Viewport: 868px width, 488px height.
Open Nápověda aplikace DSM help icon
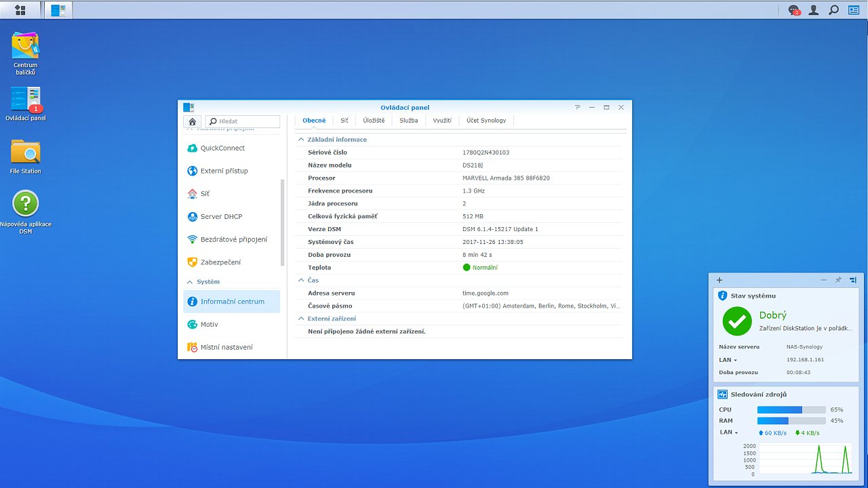click(x=26, y=212)
